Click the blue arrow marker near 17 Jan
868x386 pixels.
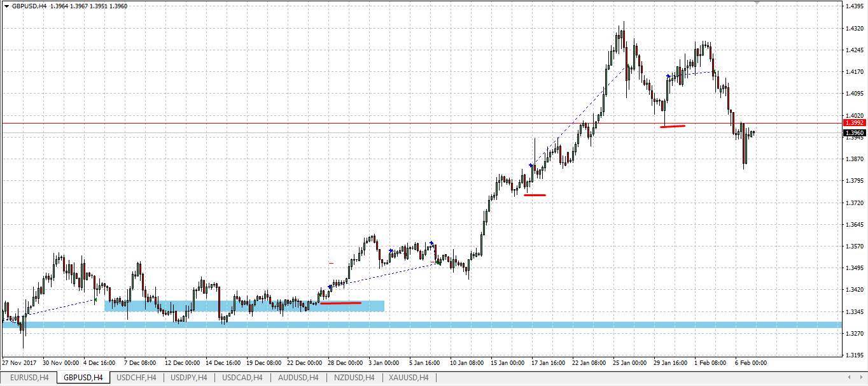point(531,166)
